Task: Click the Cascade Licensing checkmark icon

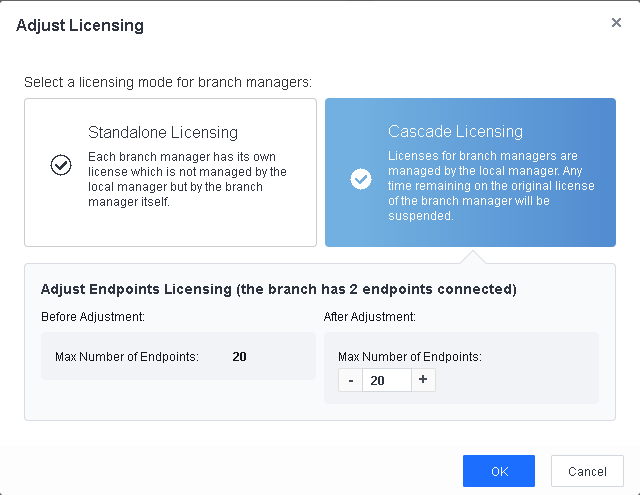Action: tap(361, 179)
